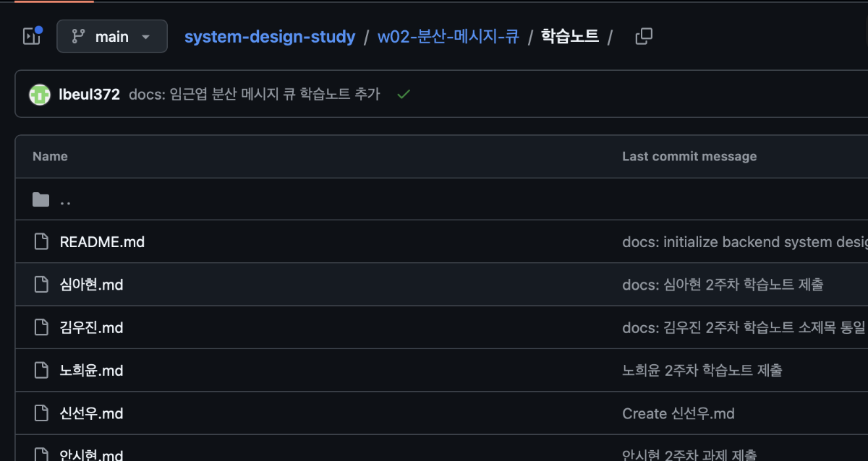Screen dimensions: 868x461
Task: Go to the w02-분산-메시지-큐 folder
Action: [448, 36]
